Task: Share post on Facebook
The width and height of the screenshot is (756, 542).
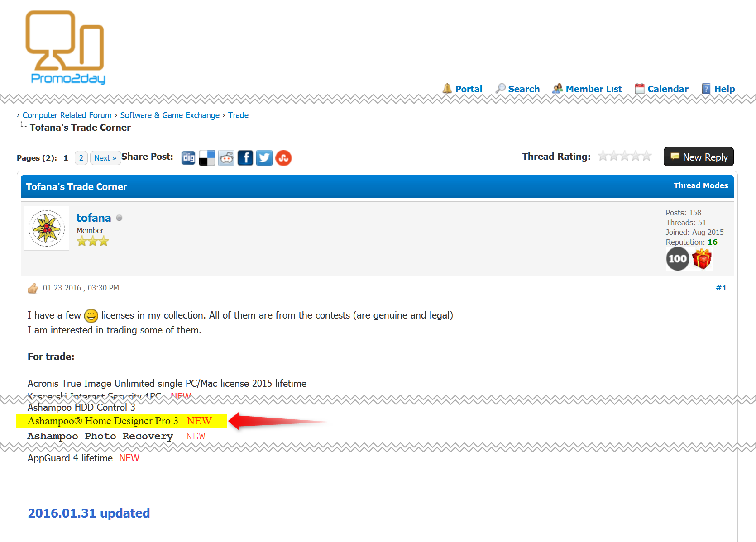Action: point(245,158)
